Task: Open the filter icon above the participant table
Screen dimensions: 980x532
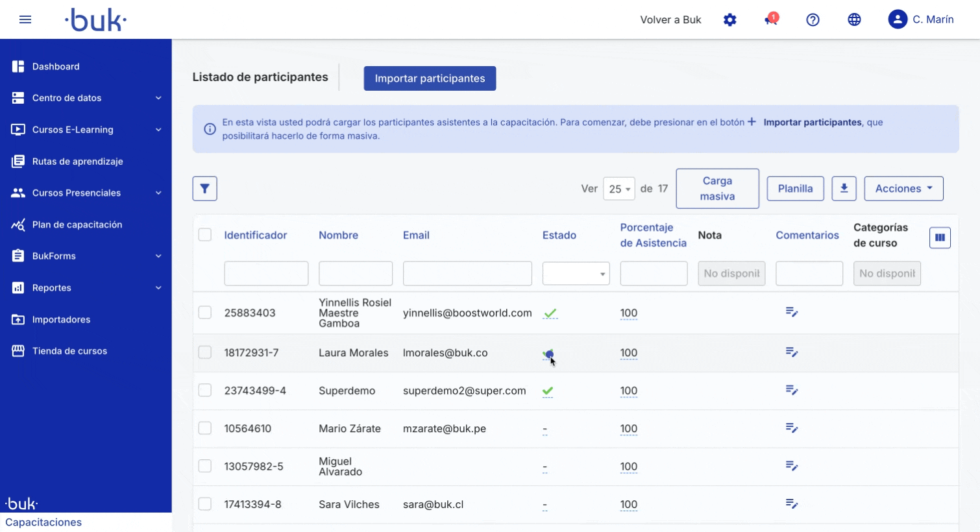Action: click(204, 188)
